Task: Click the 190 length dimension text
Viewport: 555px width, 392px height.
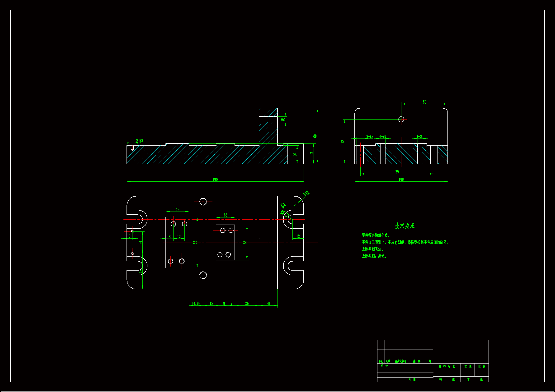Action: pos(215,180)
